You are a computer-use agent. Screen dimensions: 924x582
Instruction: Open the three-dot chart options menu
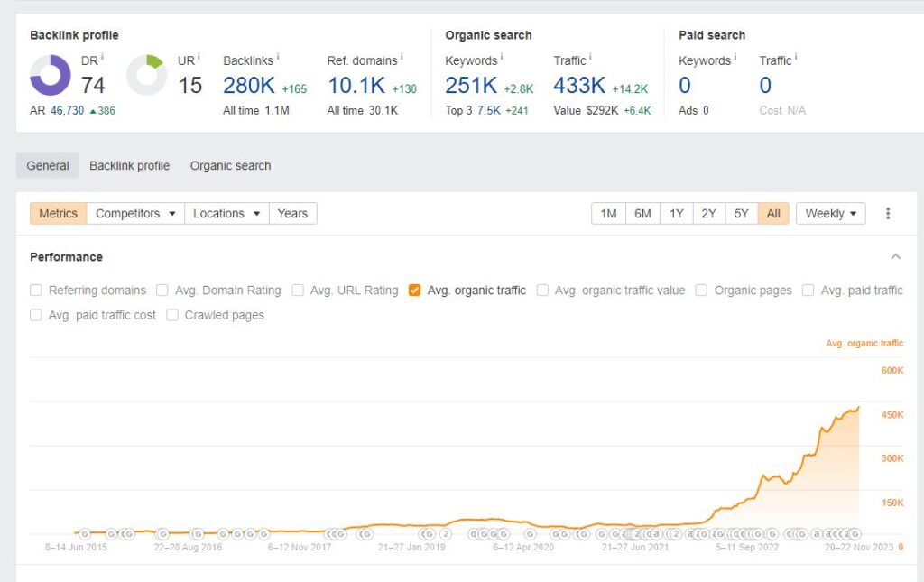888,214
